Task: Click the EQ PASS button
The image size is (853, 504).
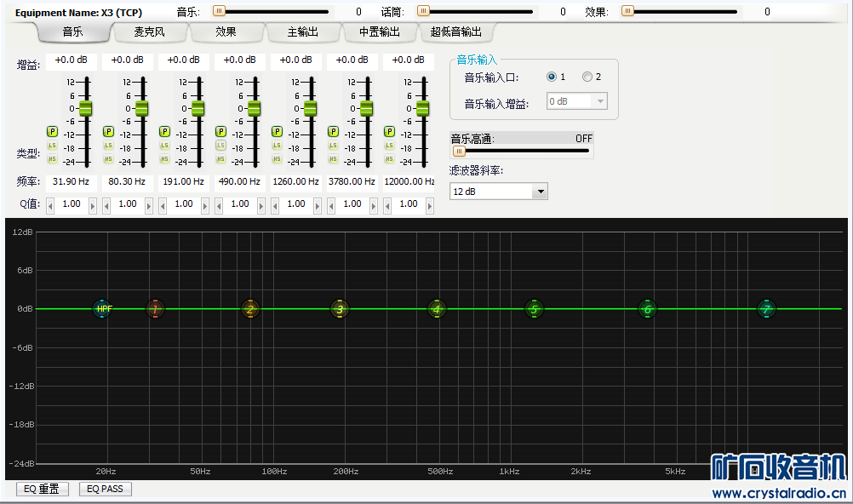Action: point(105,489)
